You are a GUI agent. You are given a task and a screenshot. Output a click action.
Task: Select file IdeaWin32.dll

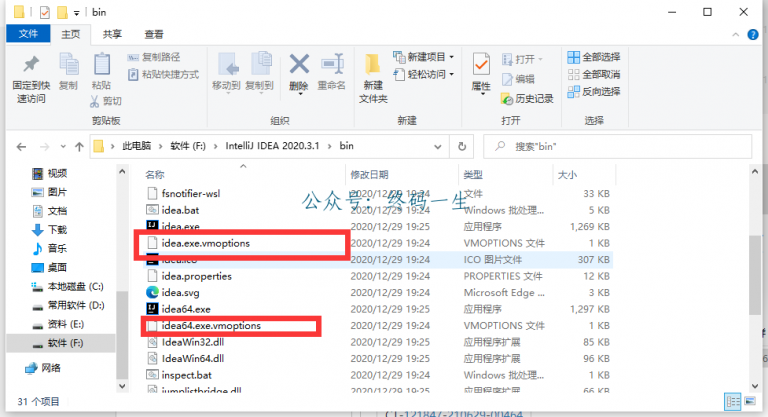[193, 342]
